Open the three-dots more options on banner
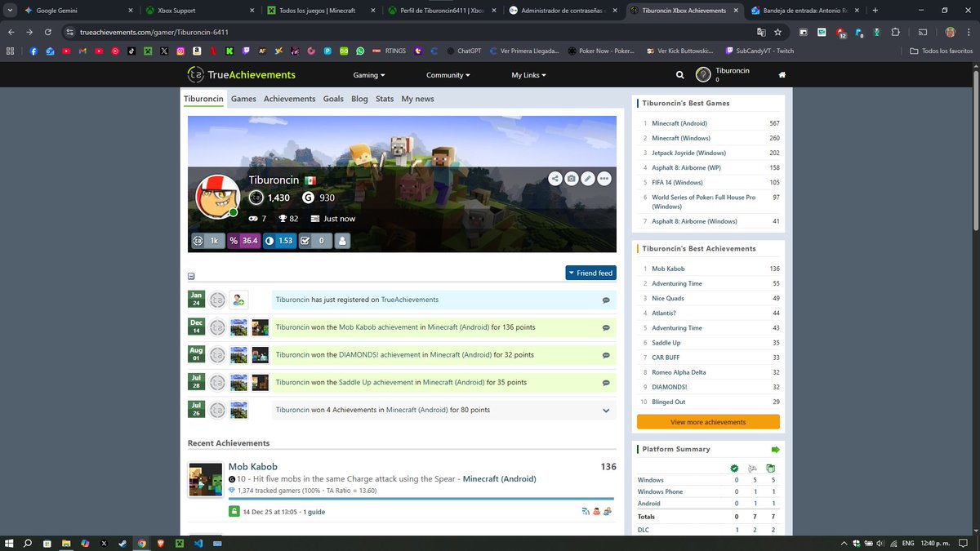Image resolution: width=980 pixels, height=551 pixels. click(x=604, y=178)
